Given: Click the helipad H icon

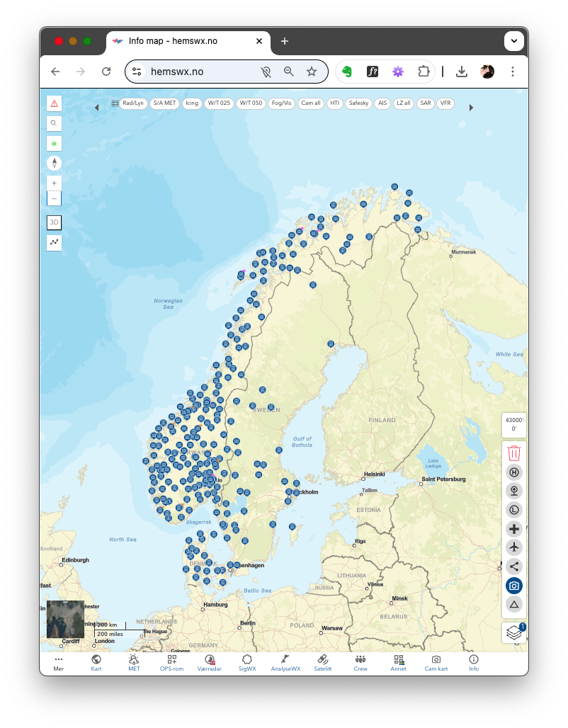Looking at the screenshot, I should (514, 472).
